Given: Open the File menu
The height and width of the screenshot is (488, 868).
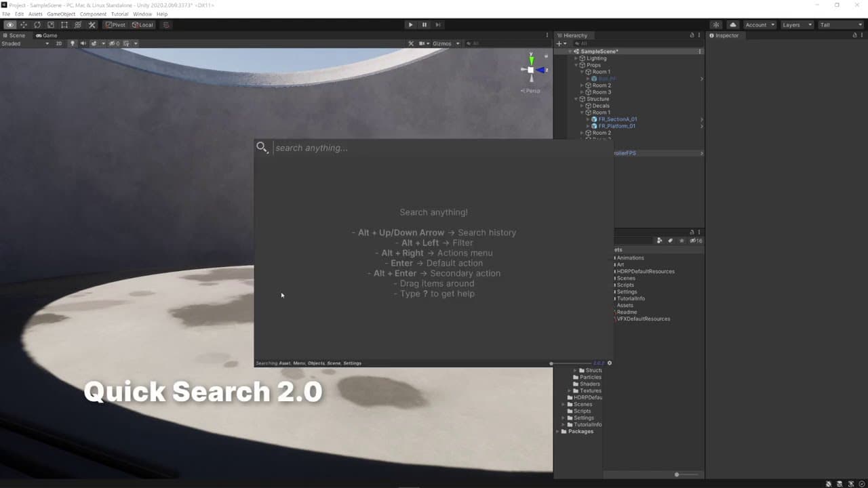Looking at the screenshot, I should click(6, 14).
